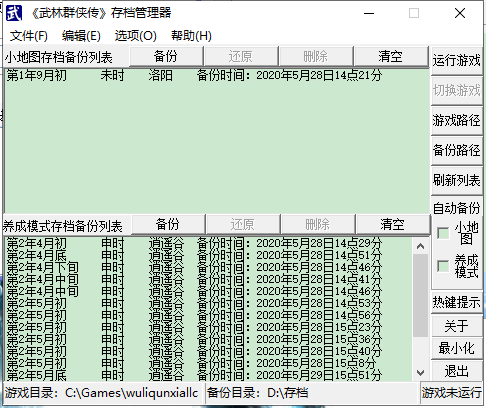Screen dimensions: 486x408
Task: Click the 刷新列表 button
Action: [x=457, y=180]
